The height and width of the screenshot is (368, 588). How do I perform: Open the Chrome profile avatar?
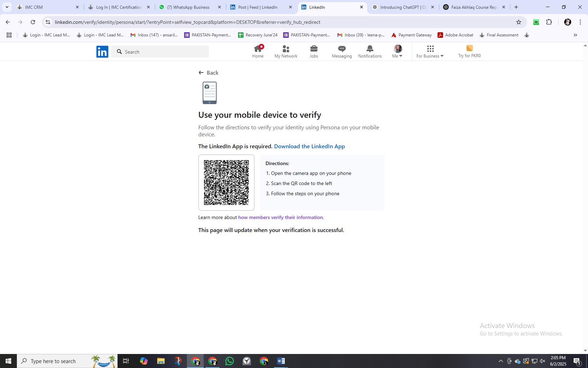[568, 22]
